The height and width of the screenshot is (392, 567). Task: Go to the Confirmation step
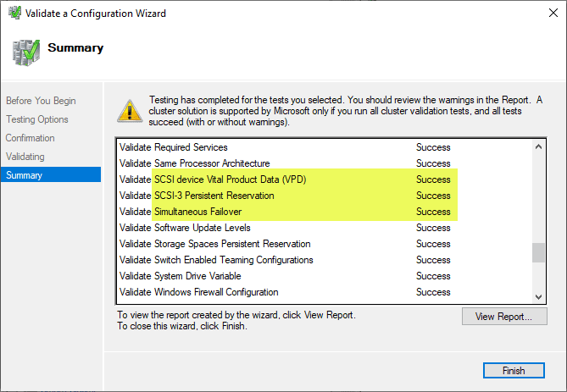(31, 138)
